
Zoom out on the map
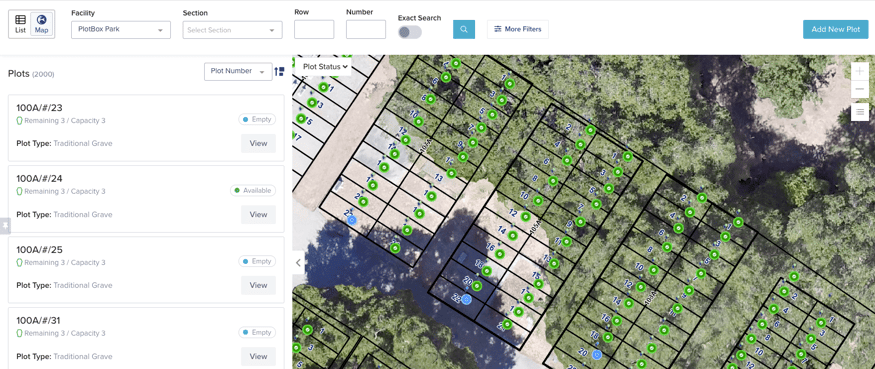click(859, 89)
